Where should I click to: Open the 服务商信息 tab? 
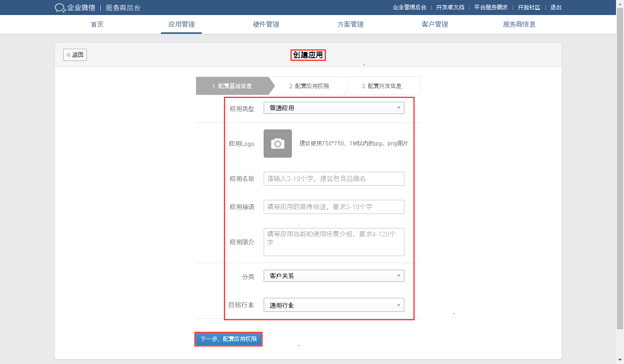click(x=519, y=24)
